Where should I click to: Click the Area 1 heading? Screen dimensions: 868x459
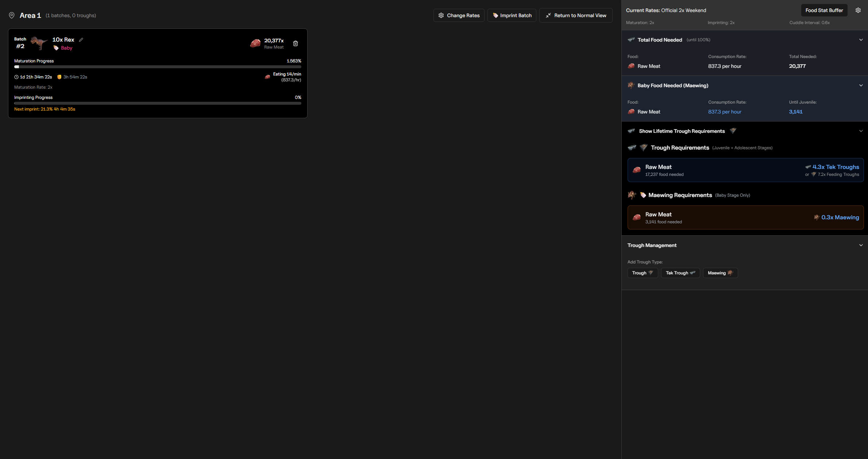pyautogui.click(x=30, y=15)
